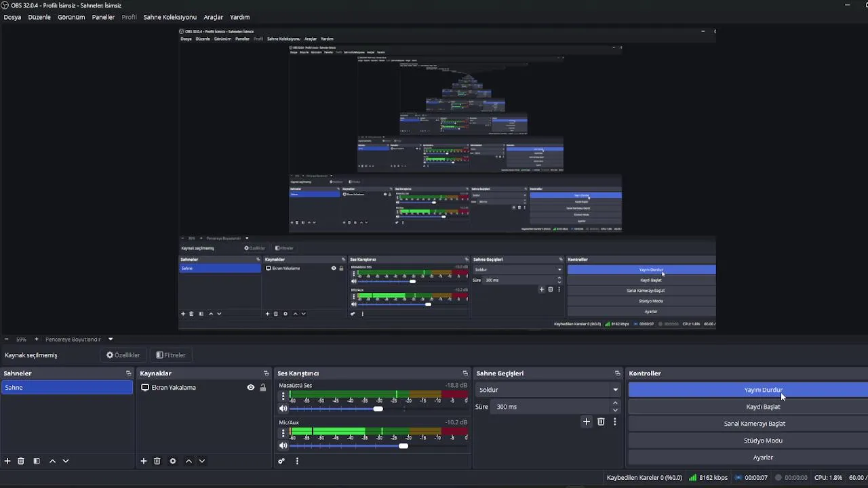The image size is (868, 488).
Task: Click the CPU: 1.8% status text
Action: point(828,478)
